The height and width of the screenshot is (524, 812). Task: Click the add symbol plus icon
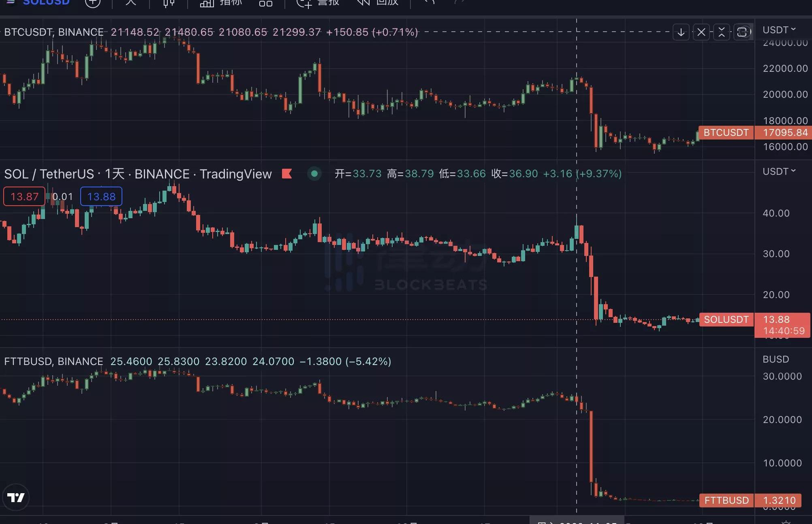(93, 3)
